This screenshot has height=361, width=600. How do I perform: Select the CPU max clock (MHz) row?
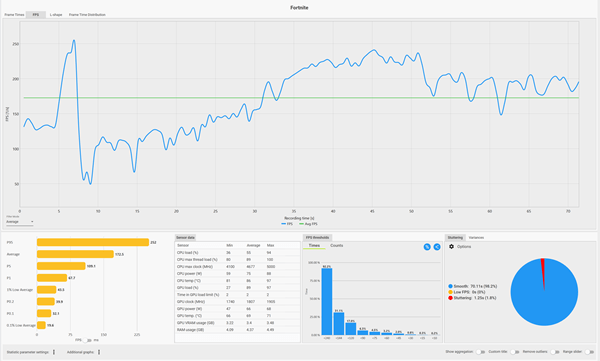pyautogui.click(x=237, y=266)
